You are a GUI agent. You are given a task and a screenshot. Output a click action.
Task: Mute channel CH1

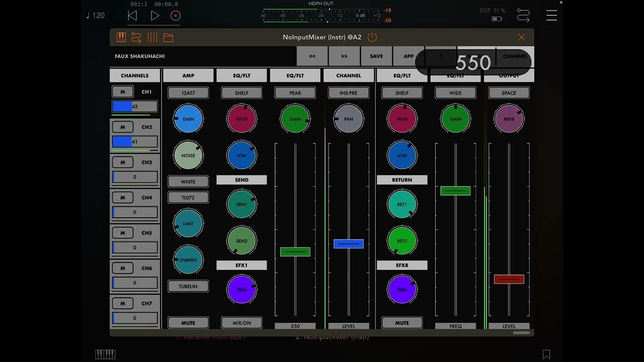click(123, 92)
